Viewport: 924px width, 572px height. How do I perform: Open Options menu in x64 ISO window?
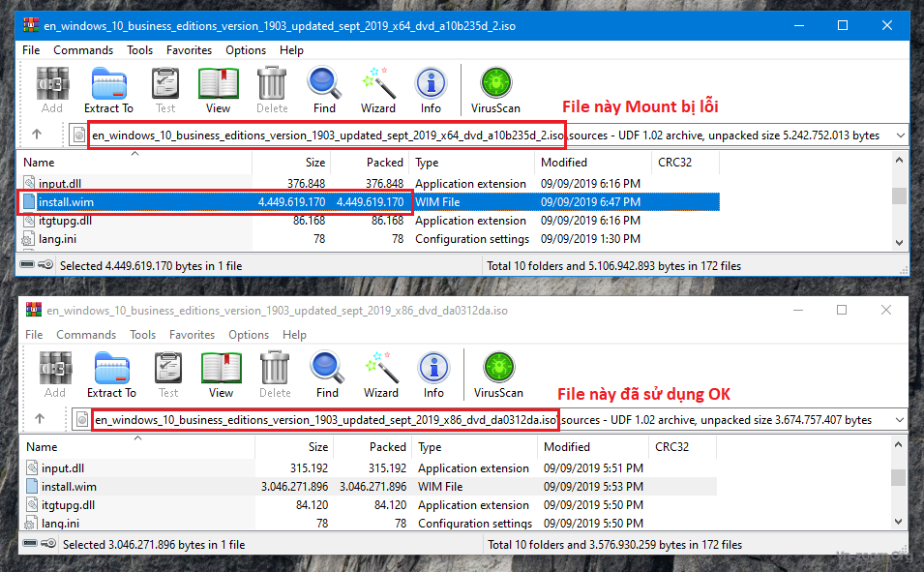tap(245, 50)
